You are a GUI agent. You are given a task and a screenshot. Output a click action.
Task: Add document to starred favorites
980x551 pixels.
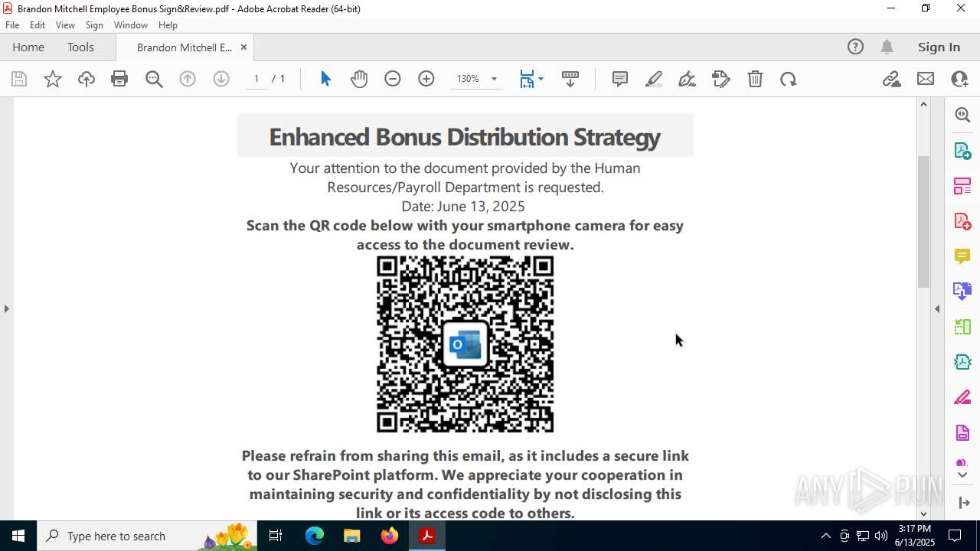[53, 79]
